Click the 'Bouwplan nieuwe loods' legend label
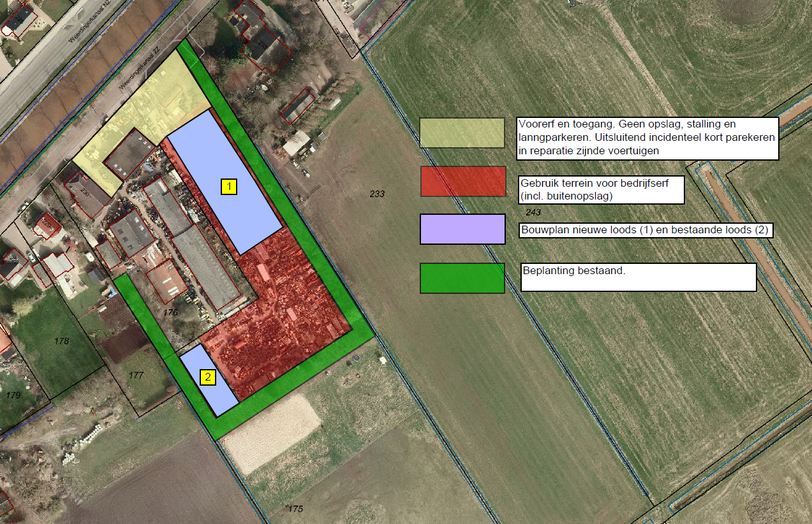This screenshot has width=812, height=524. (x=646, y=230)
